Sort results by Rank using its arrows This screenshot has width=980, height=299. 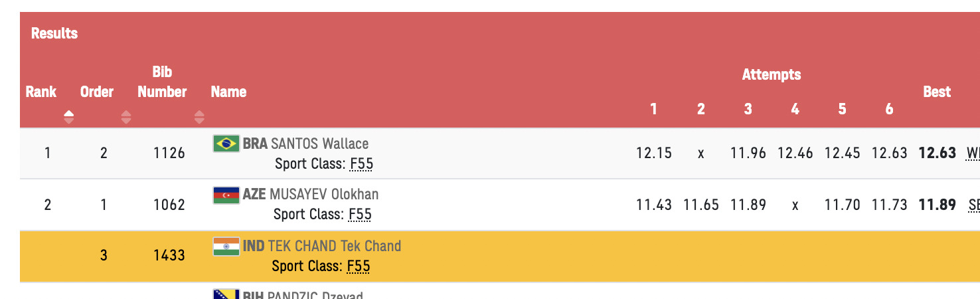pyautogui.click(x=69, y=118)
